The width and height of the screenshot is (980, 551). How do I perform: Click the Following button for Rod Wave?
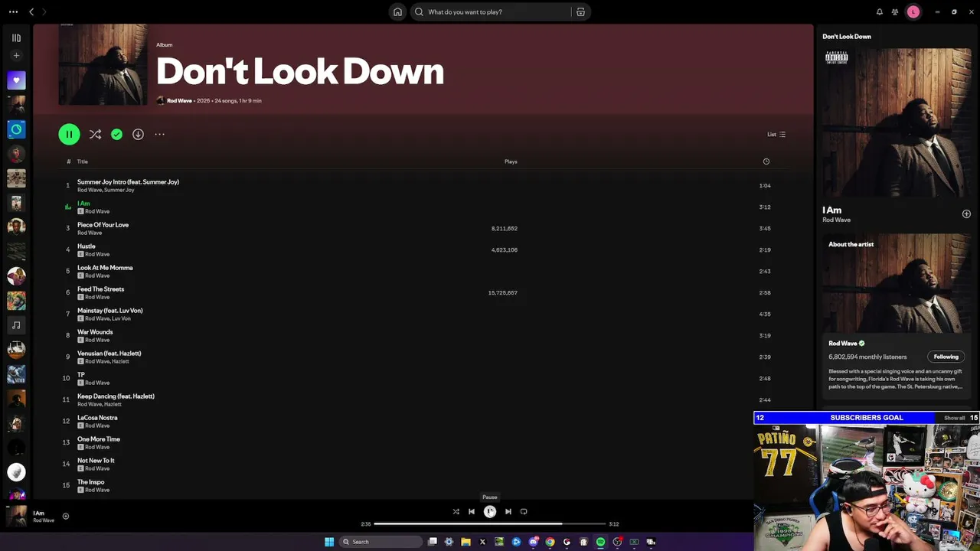point(946,357)
